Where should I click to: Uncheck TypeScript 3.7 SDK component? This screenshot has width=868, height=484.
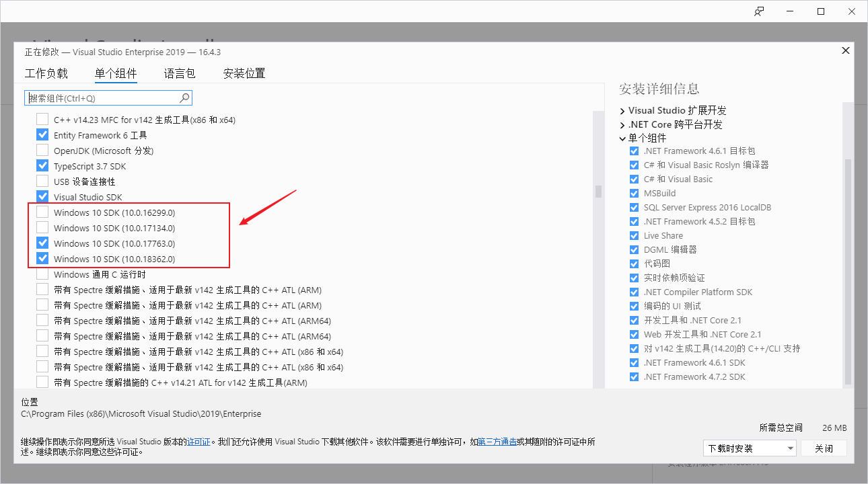42,166
